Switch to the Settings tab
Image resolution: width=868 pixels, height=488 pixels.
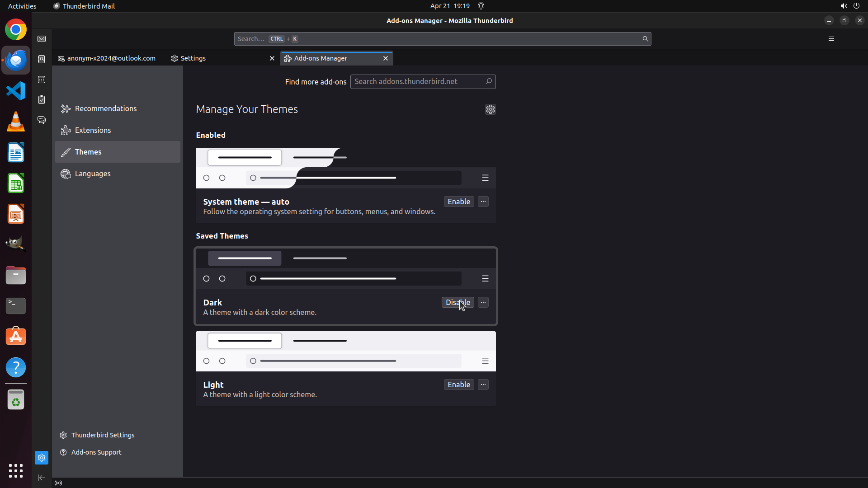pyautogui.click(x=193, y=58)
